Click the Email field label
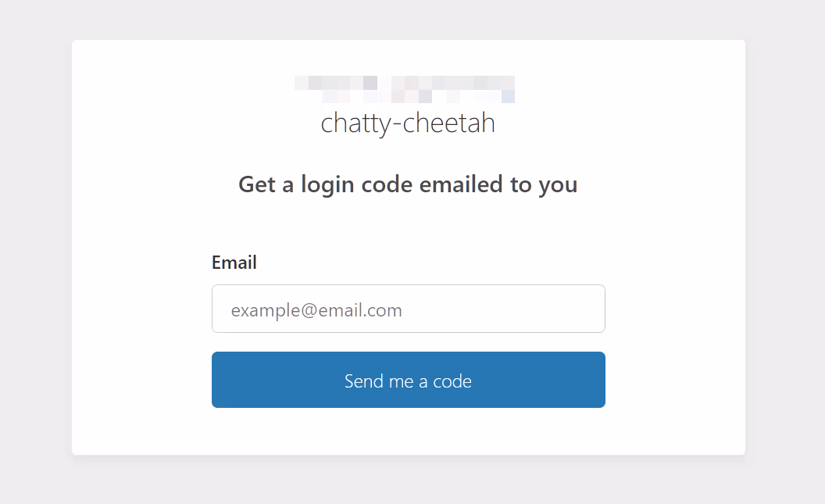Image resolution: width=825 pixels, height=504 pixels. click(234, 263)
